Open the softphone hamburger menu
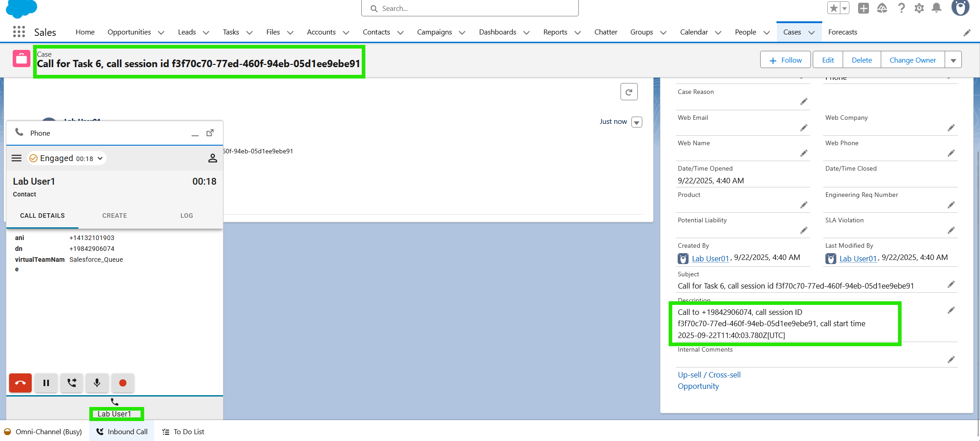This screenshot has height=441, width=980. pyautogui.click(x=16, y=158)
